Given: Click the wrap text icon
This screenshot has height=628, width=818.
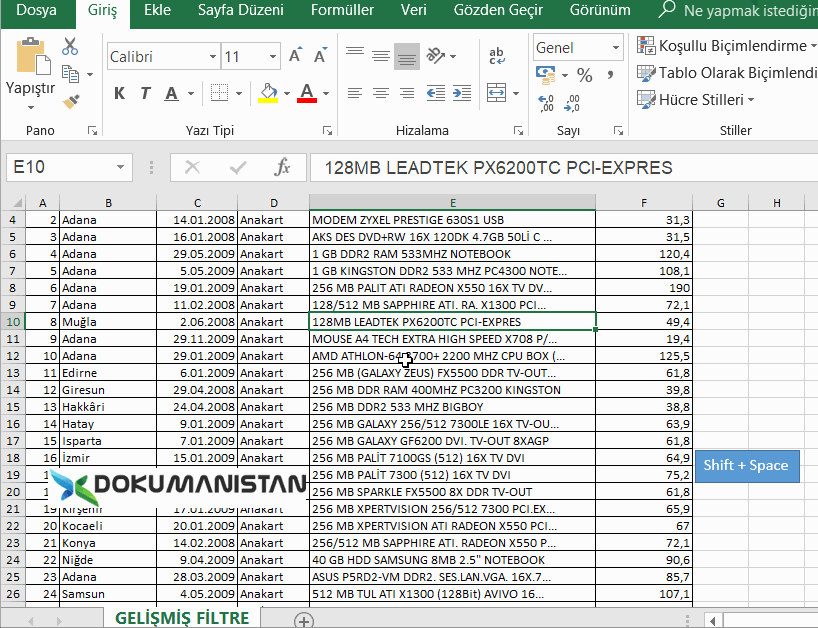Looking at the screenshot, I should [x=497, y=55].
